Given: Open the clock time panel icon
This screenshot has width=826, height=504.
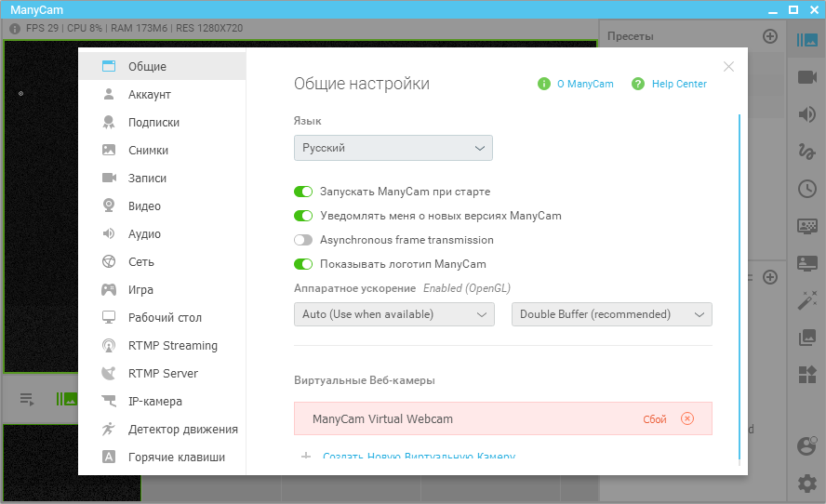Looking at the screenshot, I should click(806, 189).
